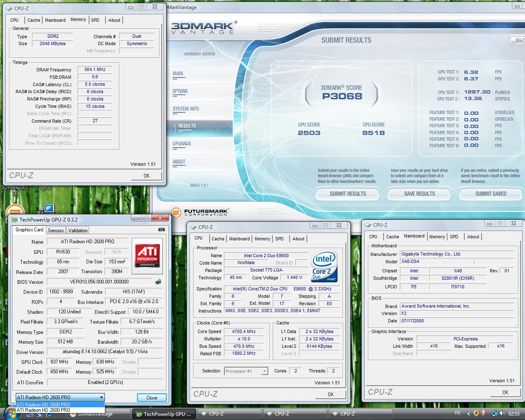Open Memory tab in the CPU-Z Processor window

coord(262,239)
